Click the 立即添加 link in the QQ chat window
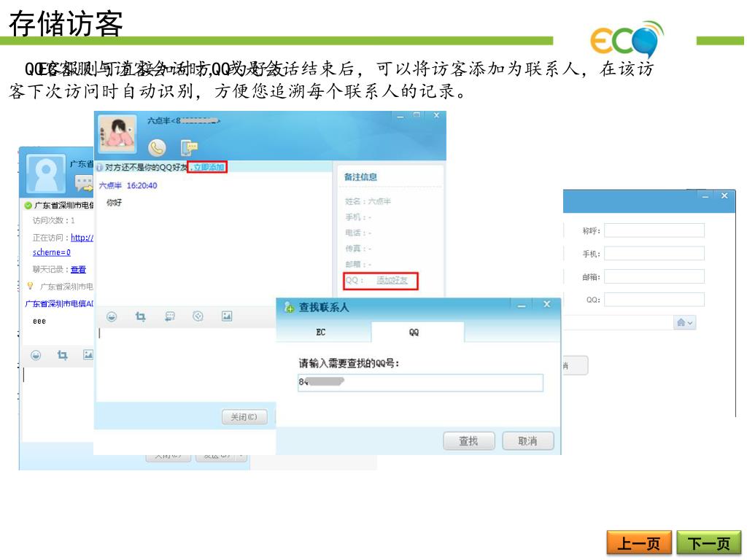Screen dimensions: 747x560 coord(208,167)
